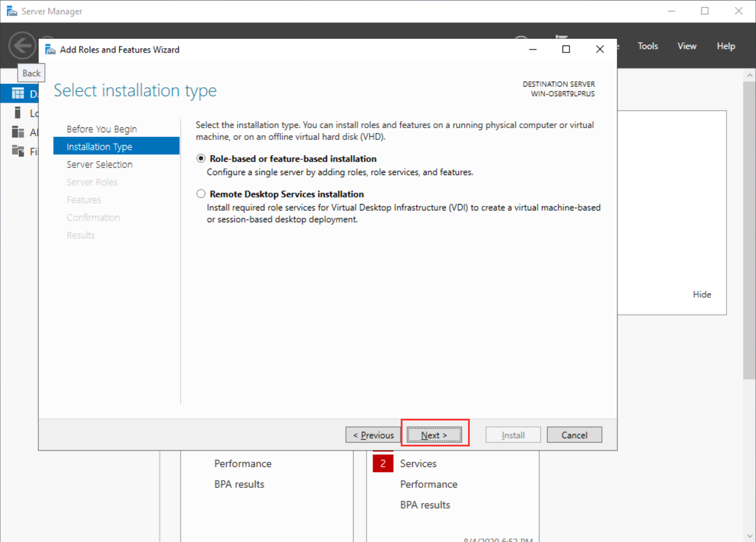Open the All Servers sidebar icon
This screenshot has height=542, width=756.
pos(18,132)
